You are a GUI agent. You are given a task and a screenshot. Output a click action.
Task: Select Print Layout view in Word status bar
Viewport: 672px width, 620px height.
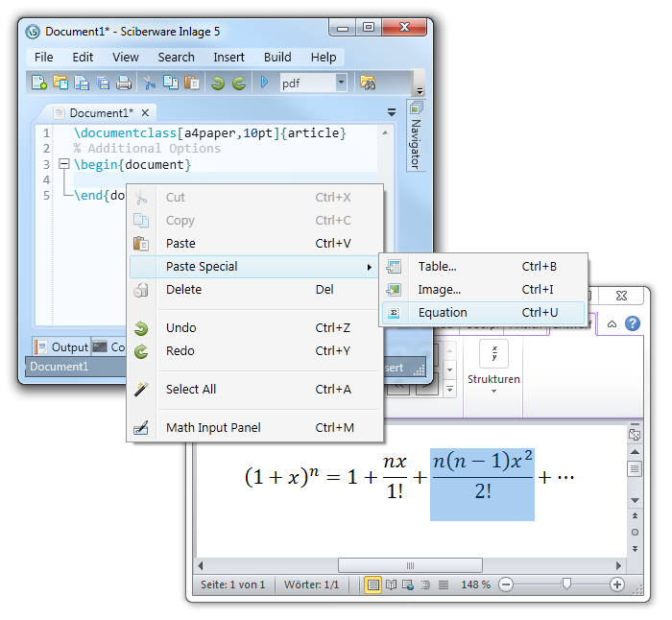point(373,584)
